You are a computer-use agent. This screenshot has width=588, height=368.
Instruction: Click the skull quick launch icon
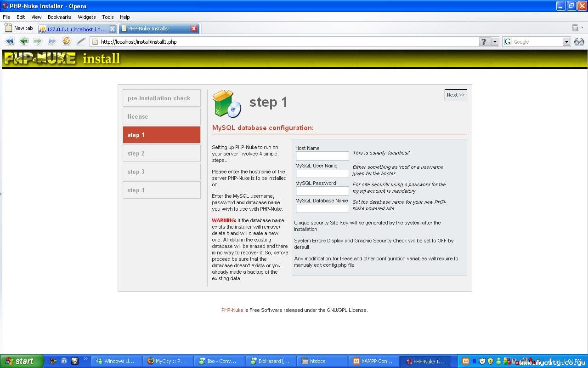pyautogui.click(x=75, y=361)
